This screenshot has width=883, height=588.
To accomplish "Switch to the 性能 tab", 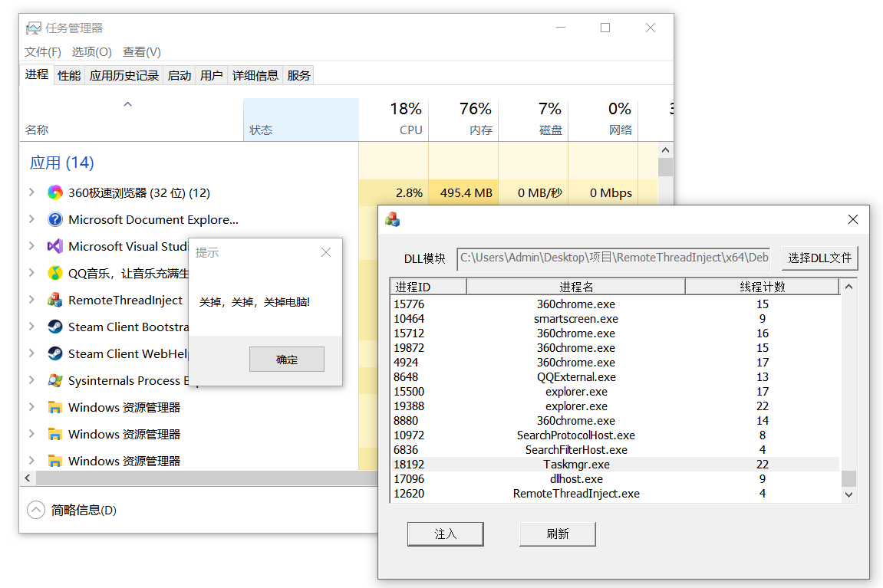I will 69,75.
